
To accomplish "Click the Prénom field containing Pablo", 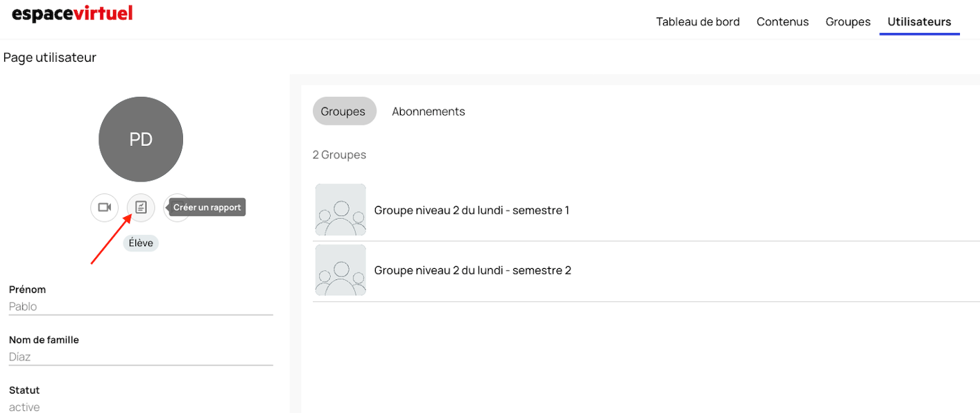I will pyautogui.click(x=140, y=306).
